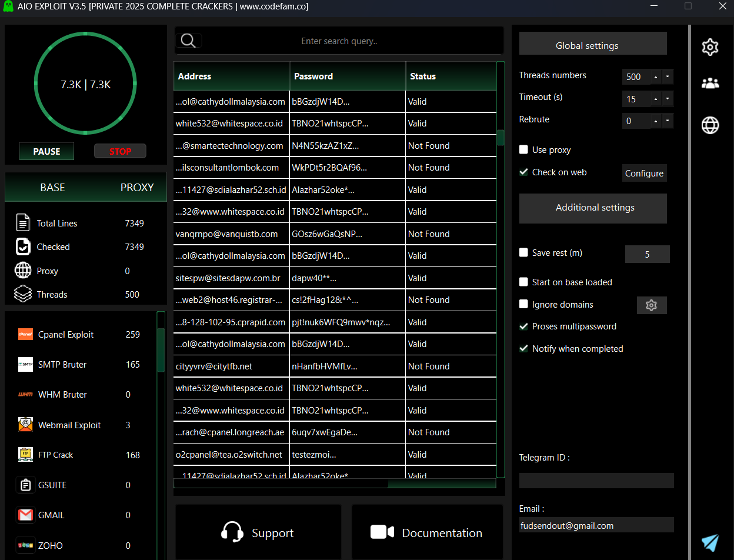This screenshot has height=560, width=734.
Task: Click the FTP Crack count 168
Action: [133, 455]
